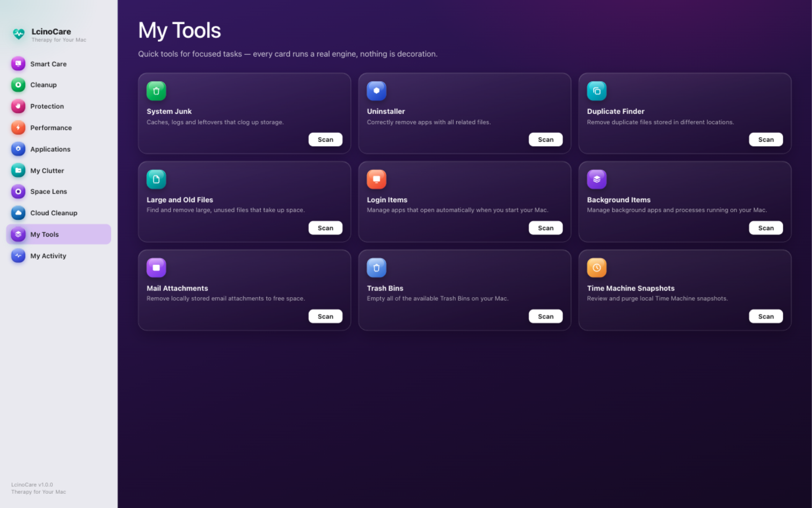The height and width of the screenshot is (508, 812).
Task: Click the orange Login Items icon
Action: pyautogui.click(x=377, y=179)
